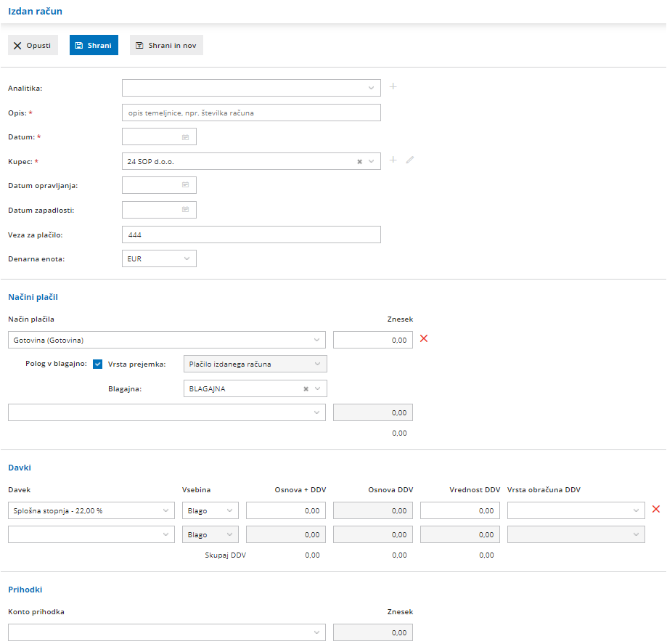Viewport: 667px width, 644px height.
Task: Click the Načini plačil section heading
Action: 33,297
